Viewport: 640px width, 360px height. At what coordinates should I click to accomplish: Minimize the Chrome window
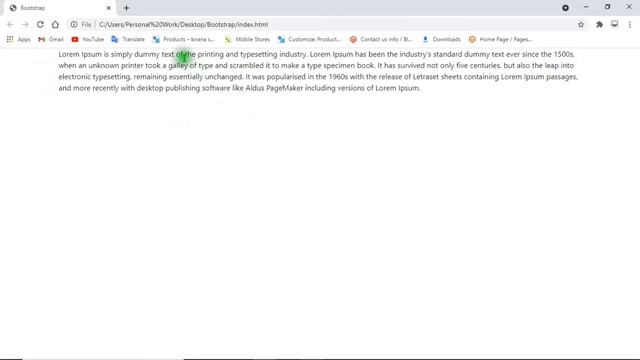(586, 7)
